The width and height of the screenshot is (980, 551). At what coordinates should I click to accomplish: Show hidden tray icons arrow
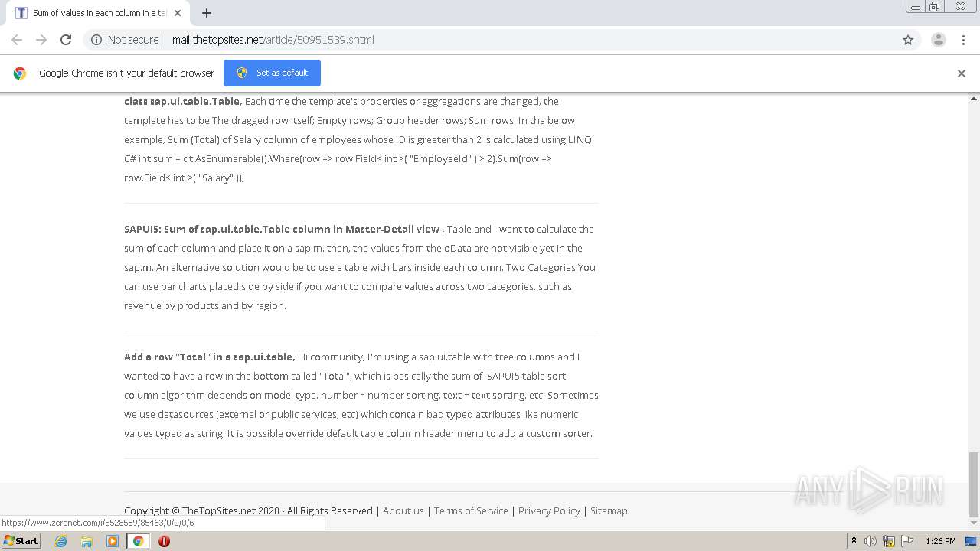coord(854,541)
